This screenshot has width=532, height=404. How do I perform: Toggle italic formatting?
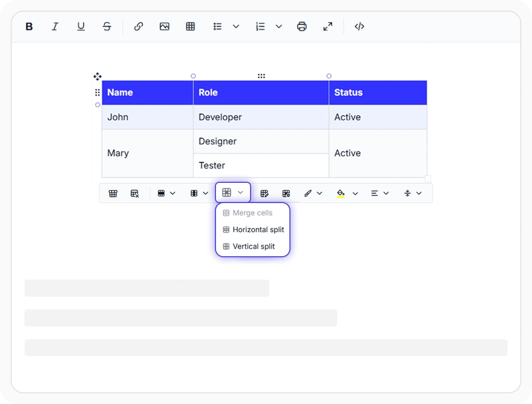[55, 27]
